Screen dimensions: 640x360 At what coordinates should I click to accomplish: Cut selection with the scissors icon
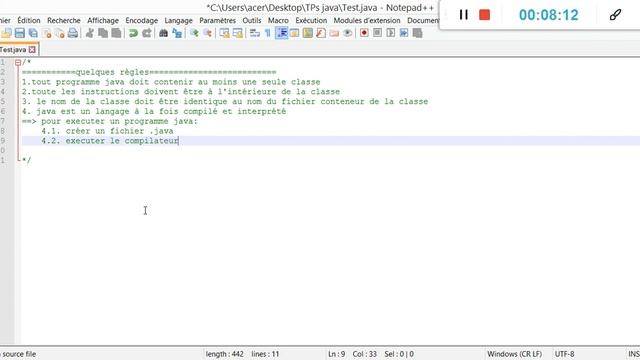90,33
